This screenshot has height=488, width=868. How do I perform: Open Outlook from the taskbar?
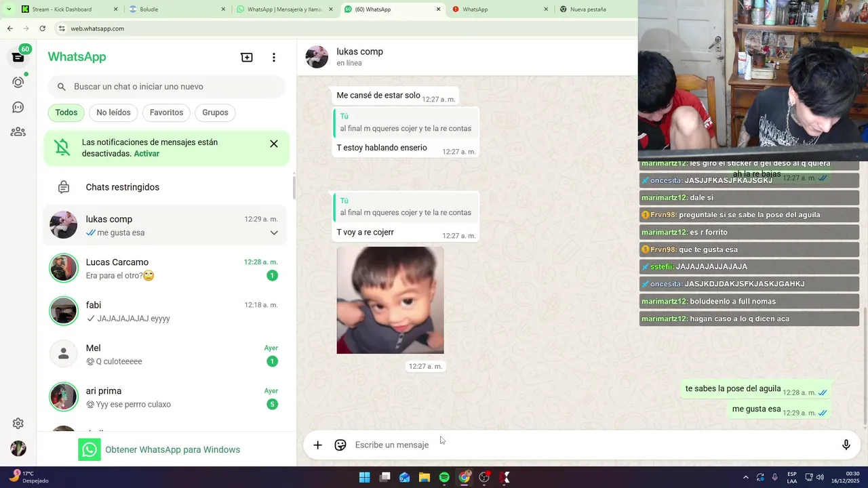pyautogui.click(x=404, y=477)
